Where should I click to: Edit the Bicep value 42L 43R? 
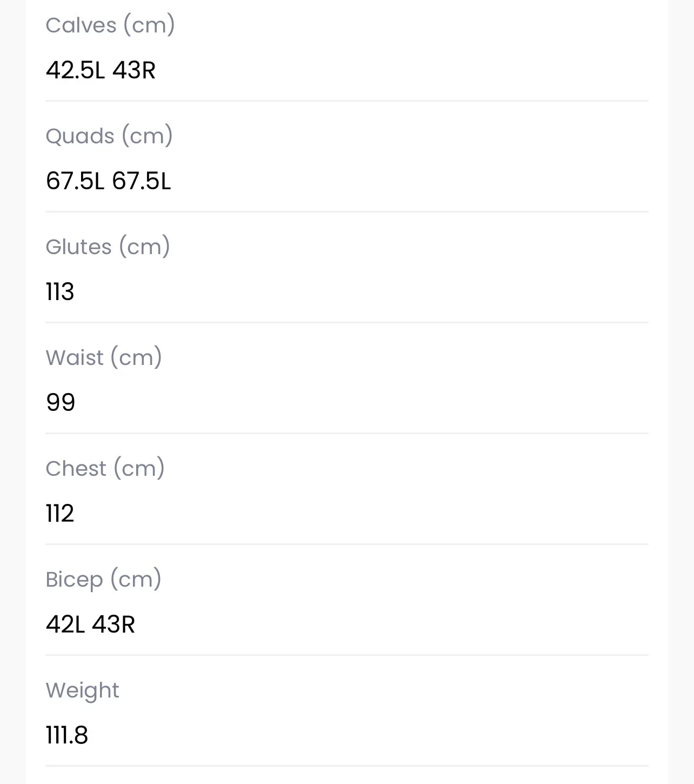tap(90, 624)
